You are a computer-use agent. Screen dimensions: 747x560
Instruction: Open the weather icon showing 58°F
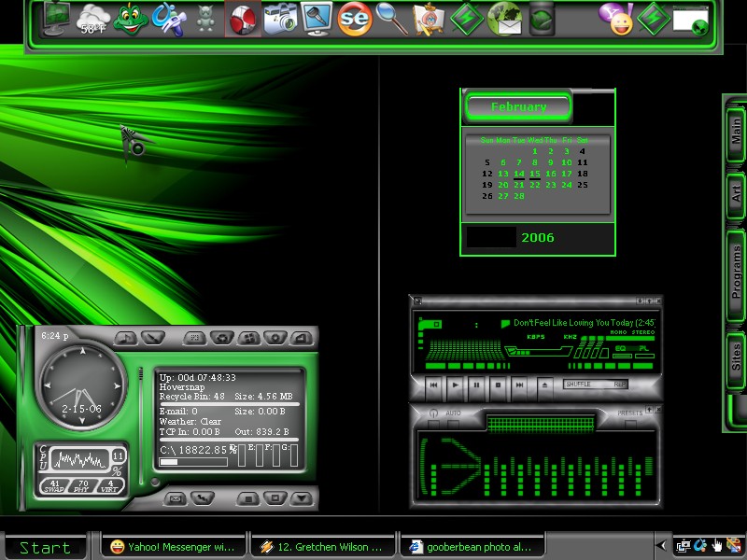click(92, 20)
